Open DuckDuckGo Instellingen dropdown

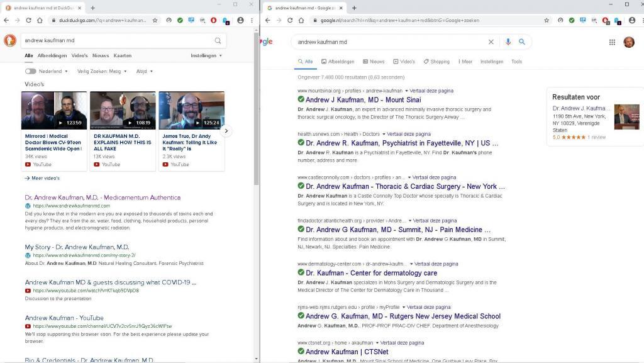(206, 55)
